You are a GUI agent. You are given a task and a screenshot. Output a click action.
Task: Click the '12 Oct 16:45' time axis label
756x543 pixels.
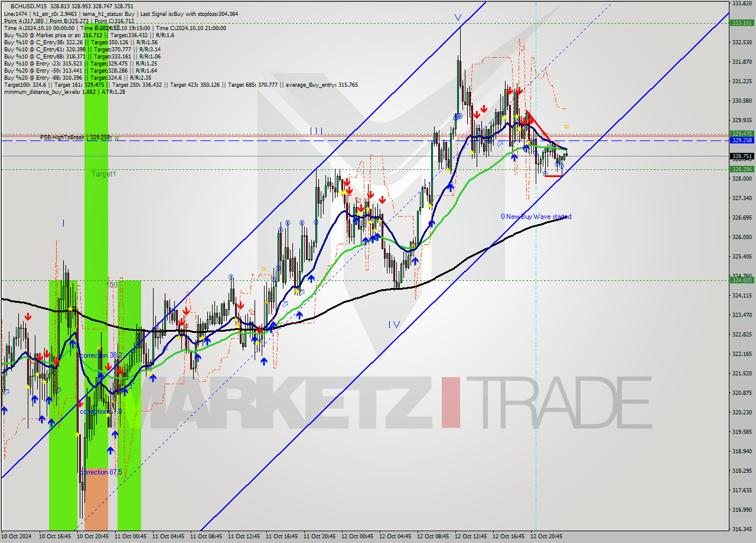(509, 537)
